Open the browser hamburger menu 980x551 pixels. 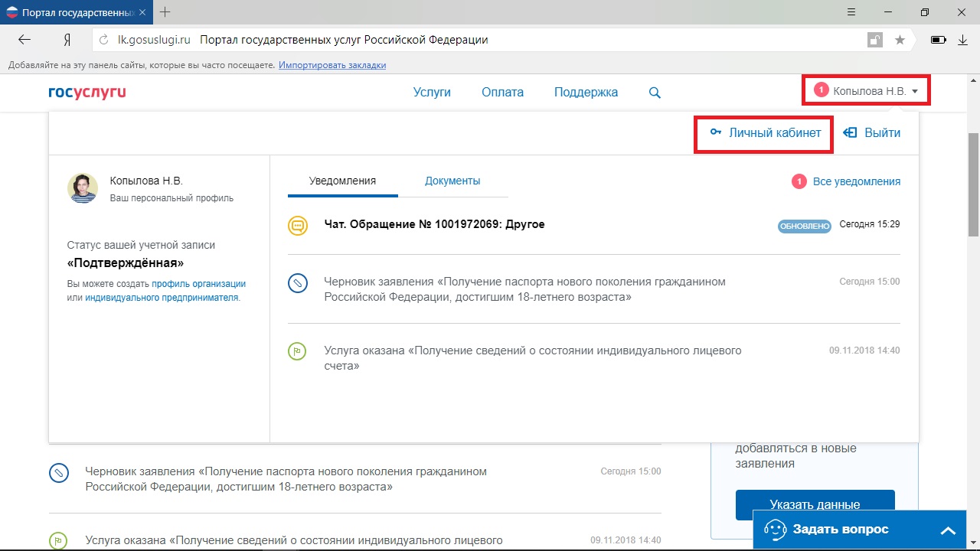pos(851,12)
